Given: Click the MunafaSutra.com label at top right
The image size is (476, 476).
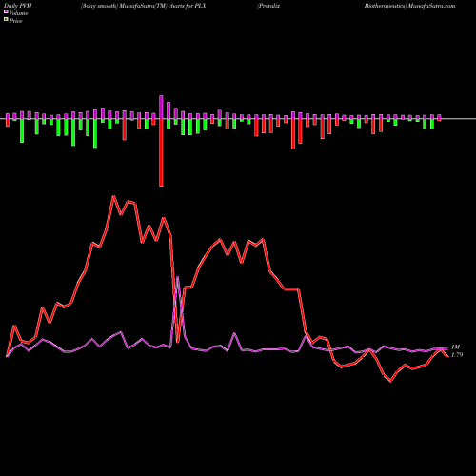Looking at the screenshot, I should [x=432, y=6].
